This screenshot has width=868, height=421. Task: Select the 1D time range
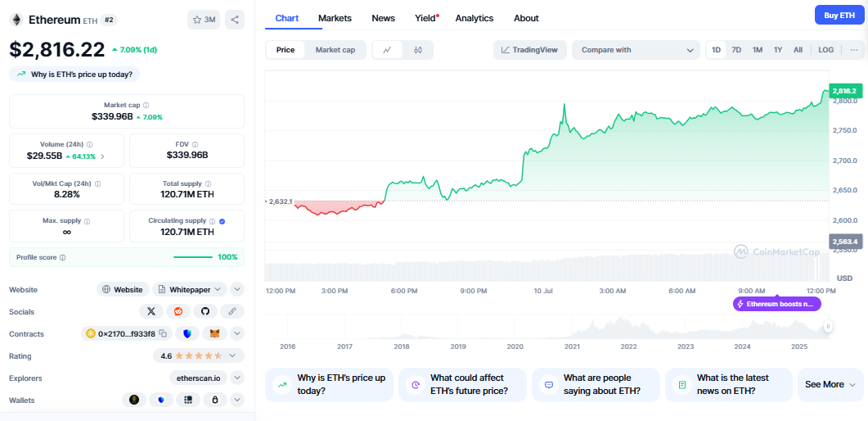[x=716, y=50]
